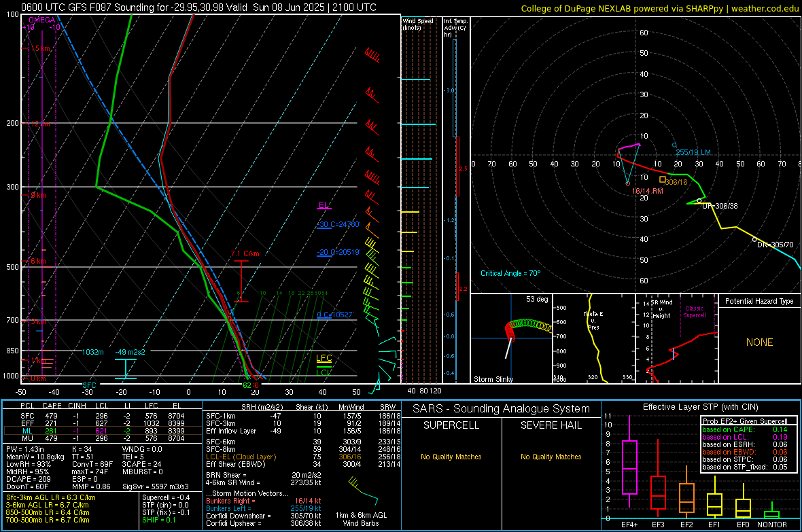This screenshot has height=532, width=802.
Task: Click the Bunkers Right = storm motion line
Action: [x=264, y=501]
